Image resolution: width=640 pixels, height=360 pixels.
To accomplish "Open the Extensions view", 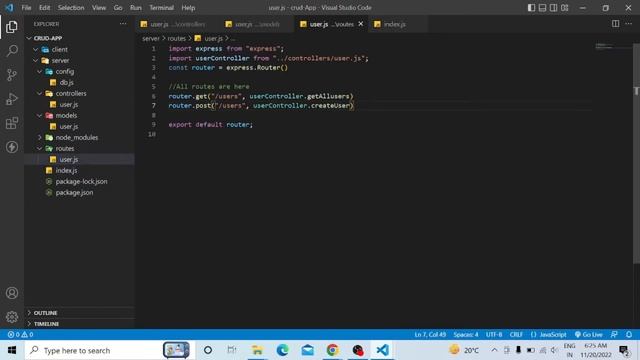I will click(12, 123).
